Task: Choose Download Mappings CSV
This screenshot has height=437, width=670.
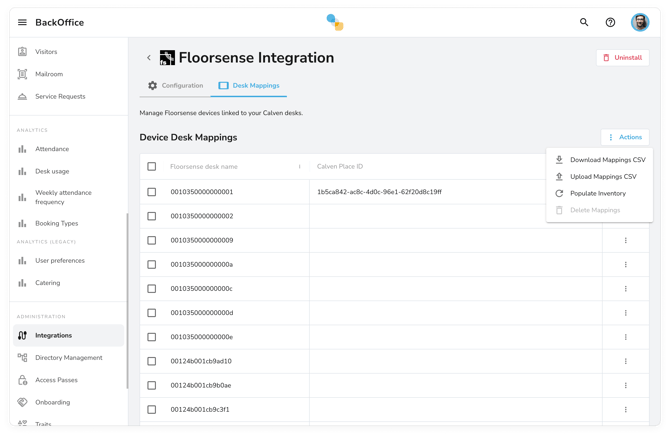Action: [599, 160]
